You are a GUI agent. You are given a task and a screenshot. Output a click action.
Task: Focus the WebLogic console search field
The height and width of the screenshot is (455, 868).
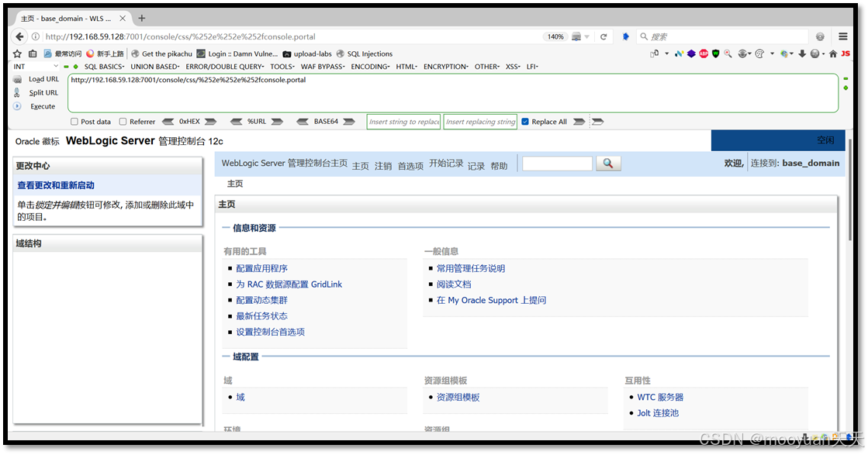coord(558,163)
